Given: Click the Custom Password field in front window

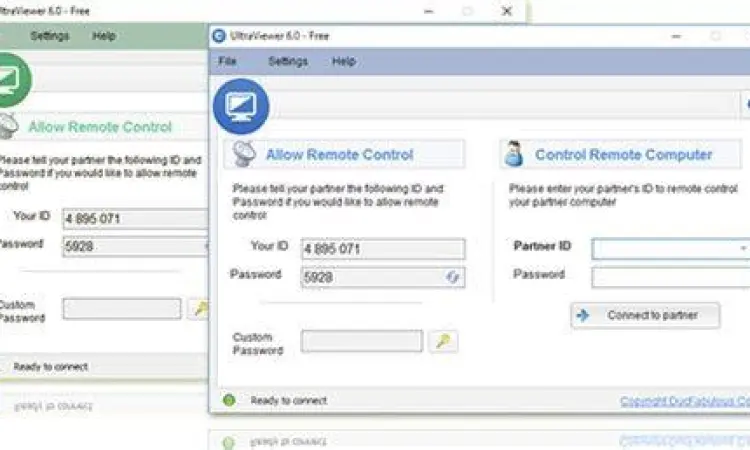Looking at the screenshot, I should click(362, 342).
